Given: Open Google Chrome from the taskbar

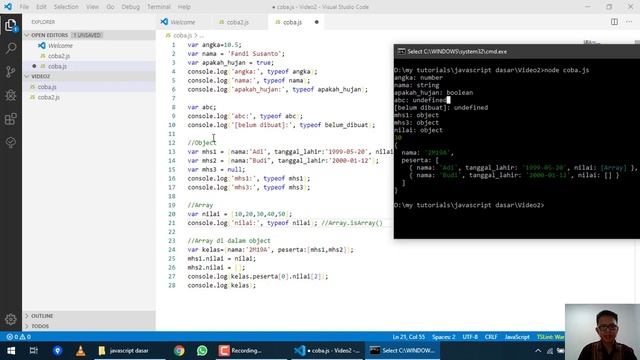Looking at the screenshot, I should pos(179,351).
